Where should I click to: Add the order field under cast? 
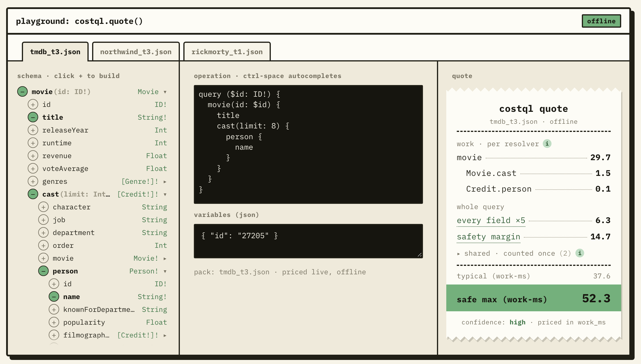tap(43, 245)
